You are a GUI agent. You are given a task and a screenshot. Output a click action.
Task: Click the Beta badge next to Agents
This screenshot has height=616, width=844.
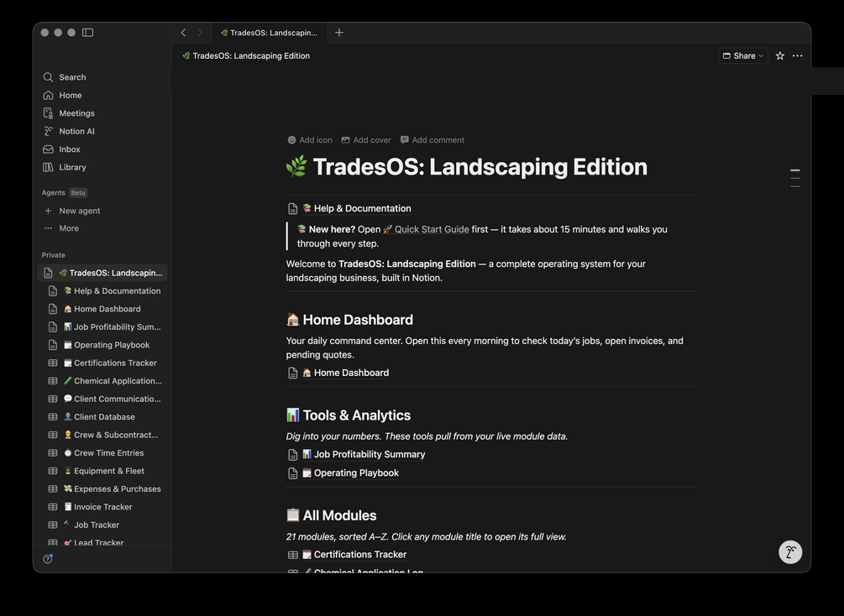(78, 192)
